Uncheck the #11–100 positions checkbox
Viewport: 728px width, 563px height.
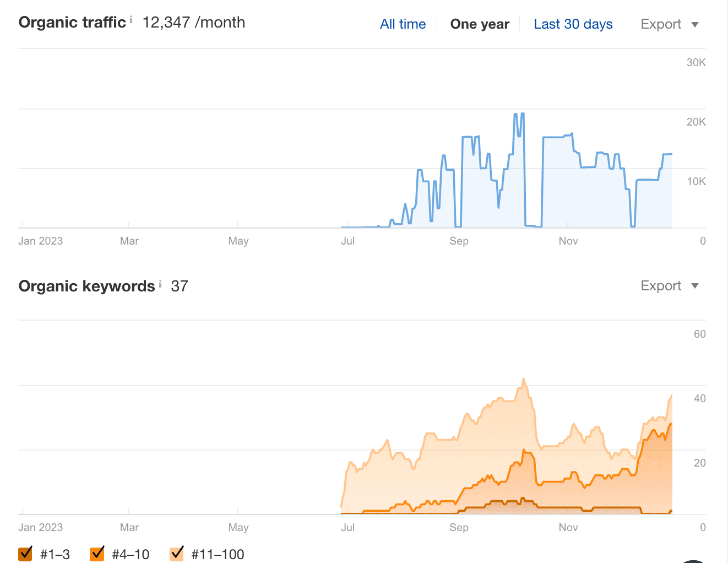[x=177, y=554]
